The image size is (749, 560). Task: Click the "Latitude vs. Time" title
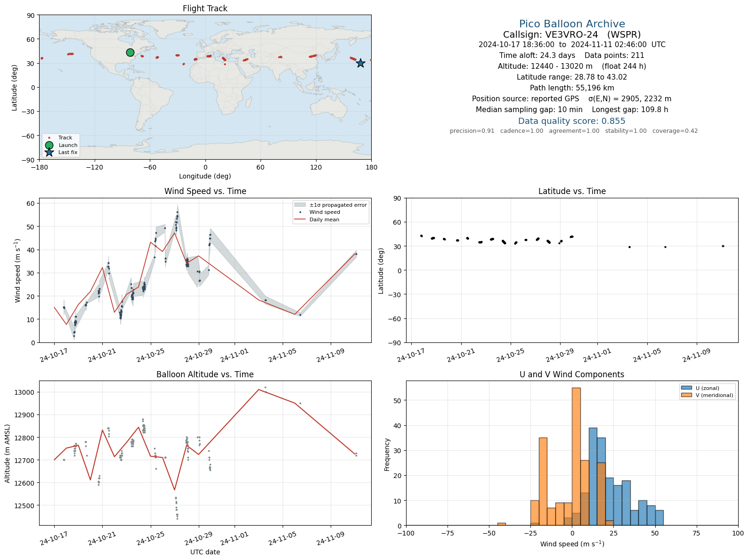click(x=572, y=191)
